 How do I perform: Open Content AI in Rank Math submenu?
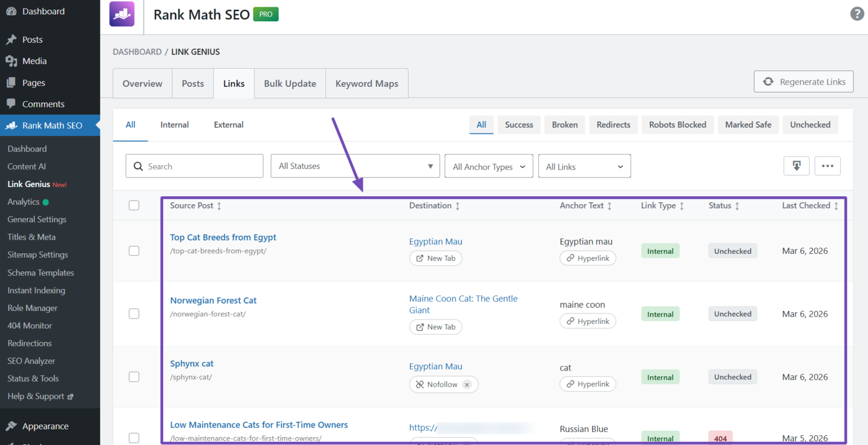coord(27,166)
